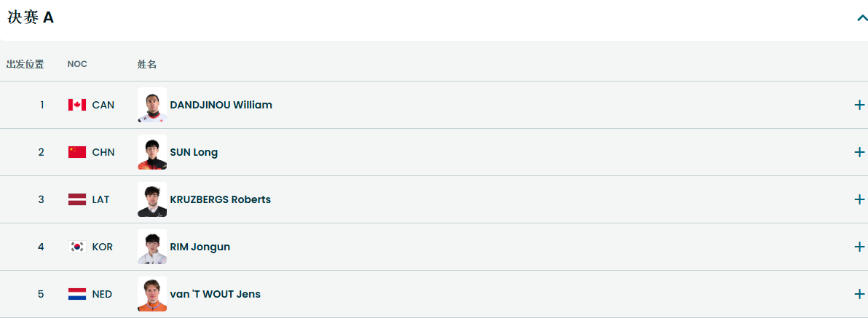Expand van 'T WOUT Jens plus icon
Image resolution: width=868 pixels, height=318 pixels.
coord(859,294)
